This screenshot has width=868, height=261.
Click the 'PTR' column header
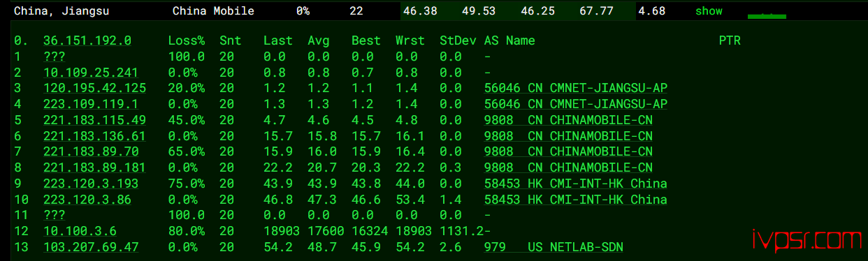coord(730,40)
